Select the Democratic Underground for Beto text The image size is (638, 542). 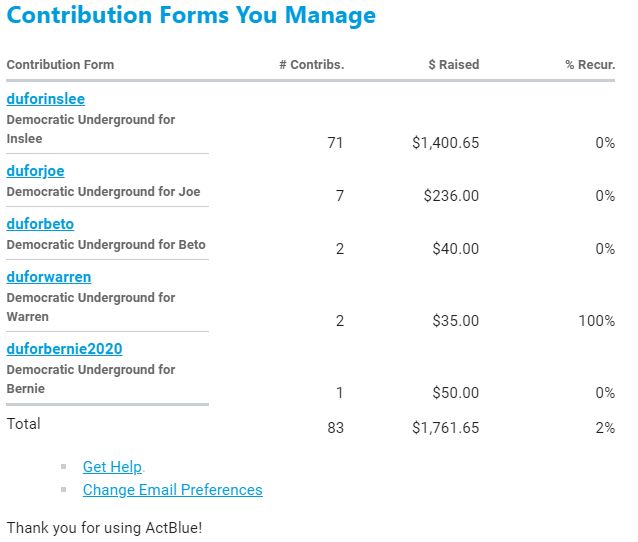pos(106,244)
